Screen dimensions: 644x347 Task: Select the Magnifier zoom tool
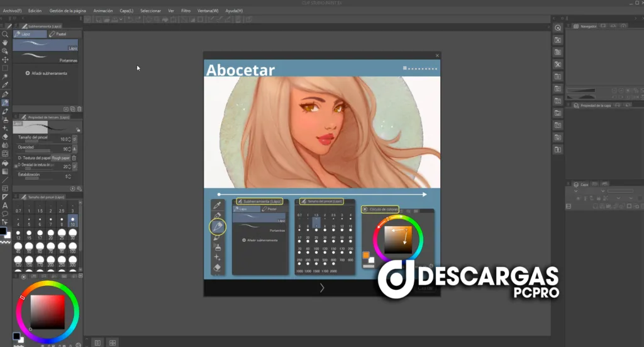click(5, 34)
